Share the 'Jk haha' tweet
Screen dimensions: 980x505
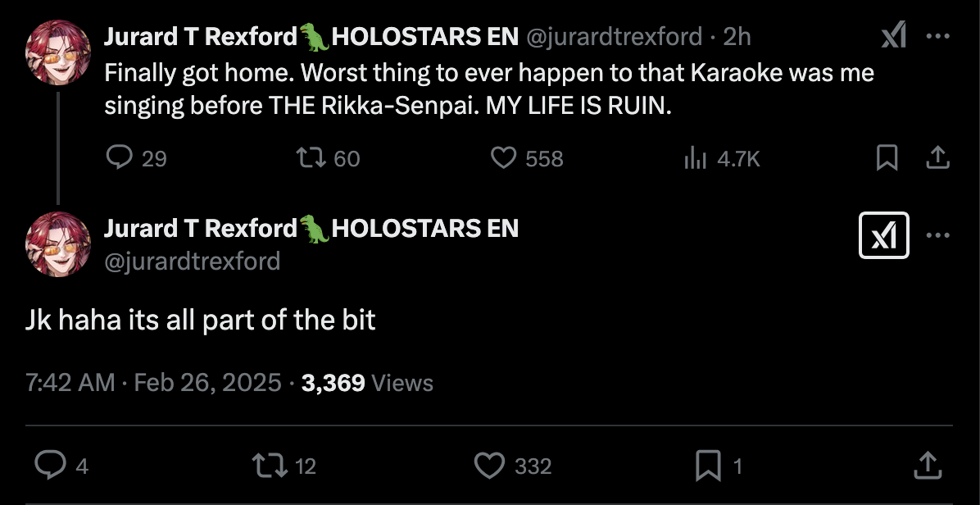[928, 466]
